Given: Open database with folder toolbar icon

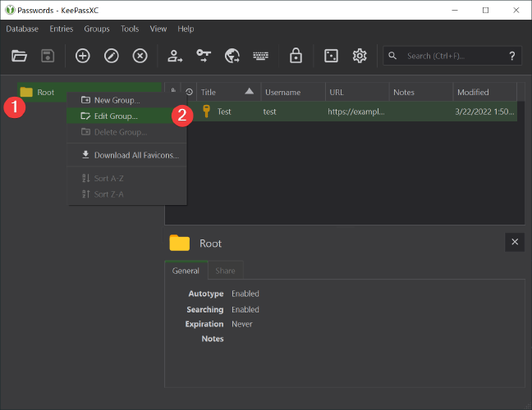Looking at the screenshot, I should (19, 56).
